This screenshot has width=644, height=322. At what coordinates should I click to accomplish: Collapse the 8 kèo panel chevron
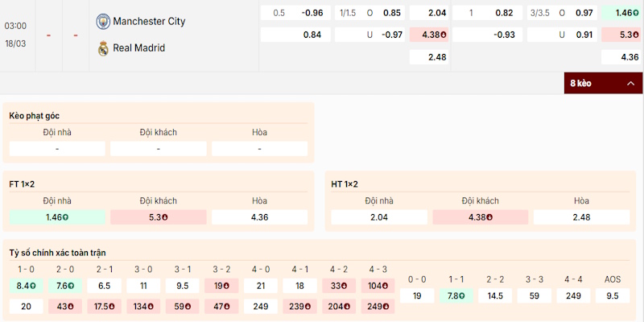(x=630, y=83)
